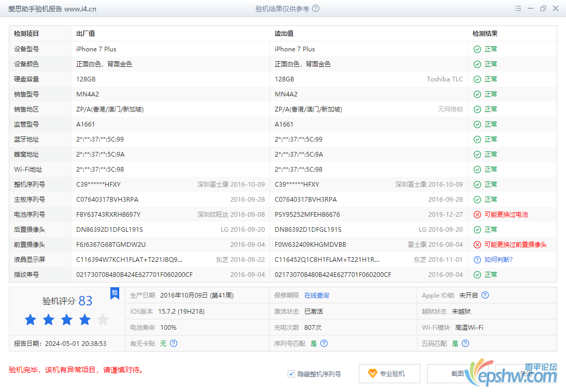The image size is (566, 392).
Task: Click the 充电次数 value 807次
Action: pyautogui.click(x=313, y=327)
